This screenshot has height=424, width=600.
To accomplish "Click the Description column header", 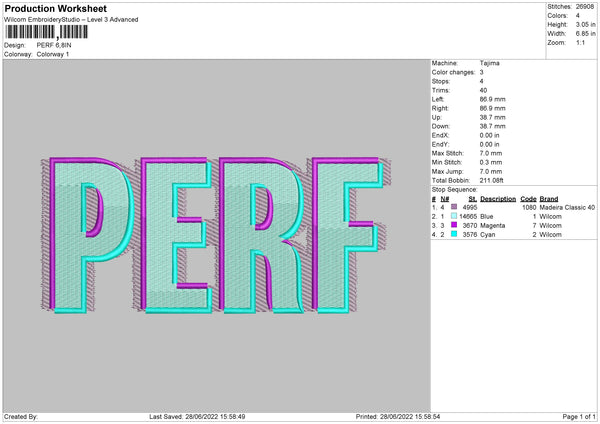I will [x=497, y=198].
